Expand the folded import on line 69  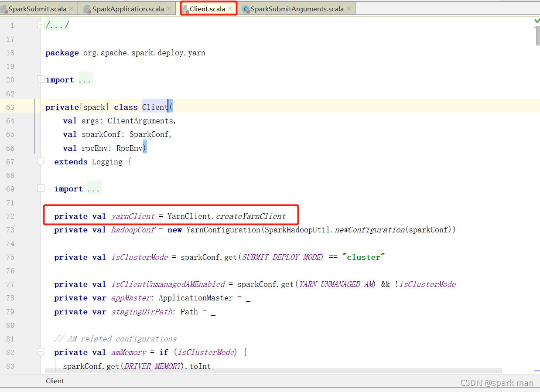(x=41, y=189)
